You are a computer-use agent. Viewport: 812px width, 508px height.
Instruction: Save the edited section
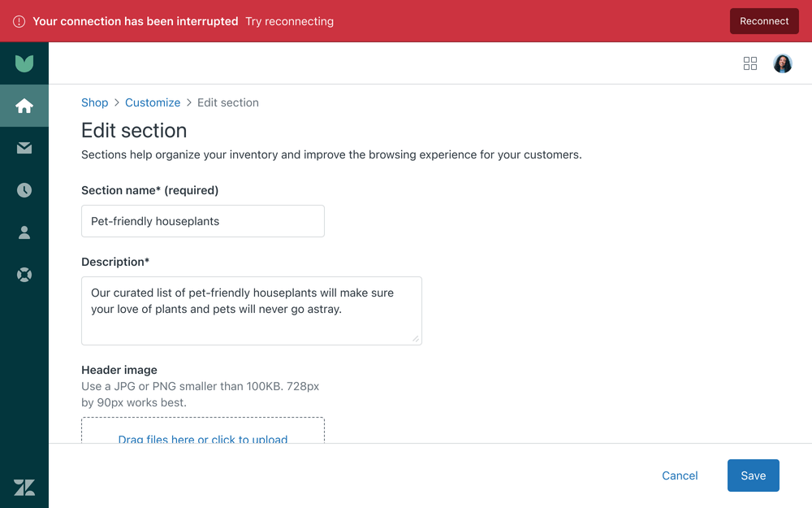(753, 475)
